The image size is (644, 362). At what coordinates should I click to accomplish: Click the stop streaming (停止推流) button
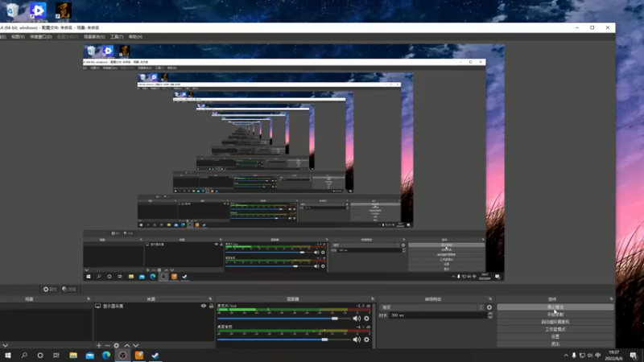pyautogui.click(x=555, y=307)
